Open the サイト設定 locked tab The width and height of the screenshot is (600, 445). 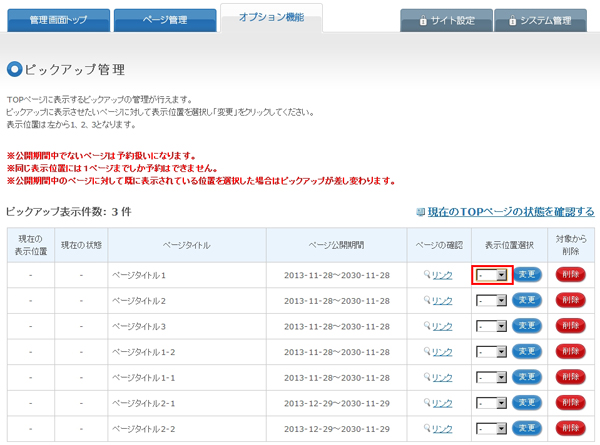(x=443, y=20)
